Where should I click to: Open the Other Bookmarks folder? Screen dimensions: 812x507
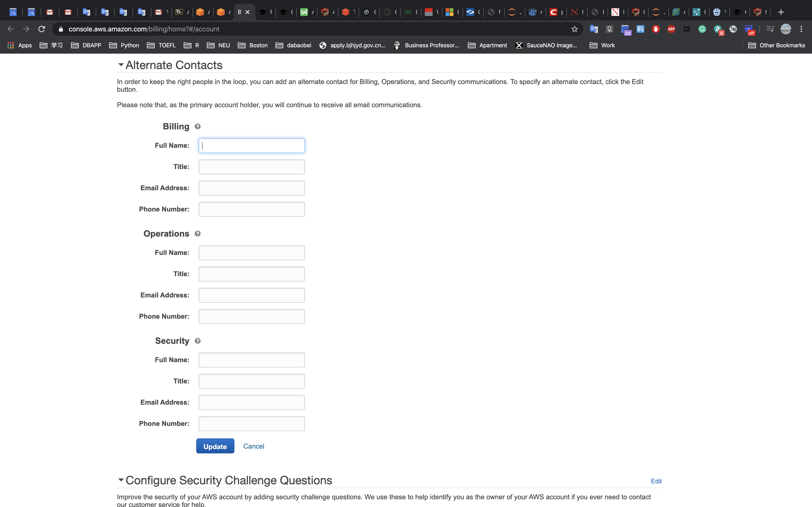coord(776,45)
